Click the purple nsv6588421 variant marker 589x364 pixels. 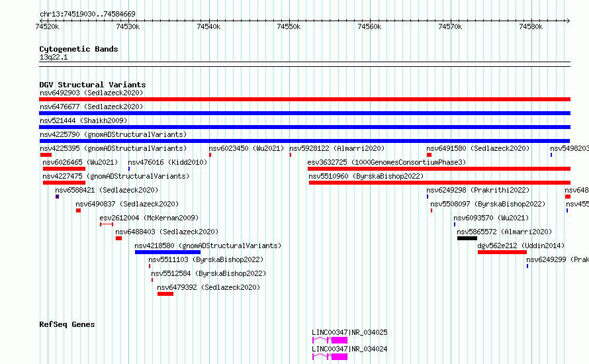tap(57, 197)
